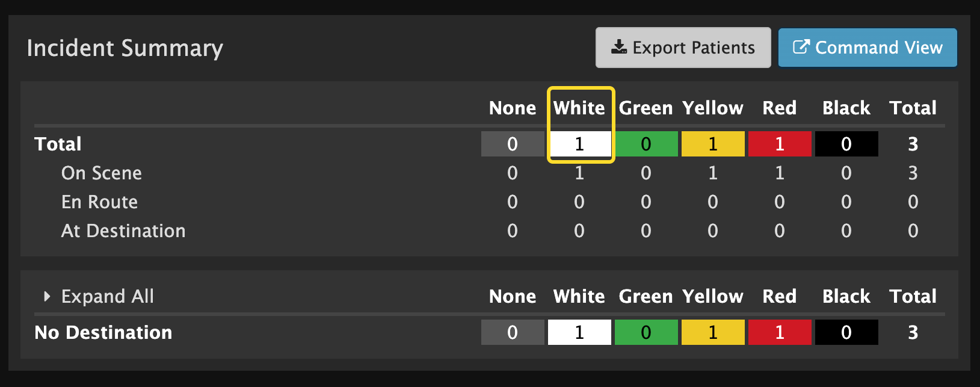Select the On Scene row label
This screenshot has width=980, height=387.
pyautogui.click(x=101, y=173)
